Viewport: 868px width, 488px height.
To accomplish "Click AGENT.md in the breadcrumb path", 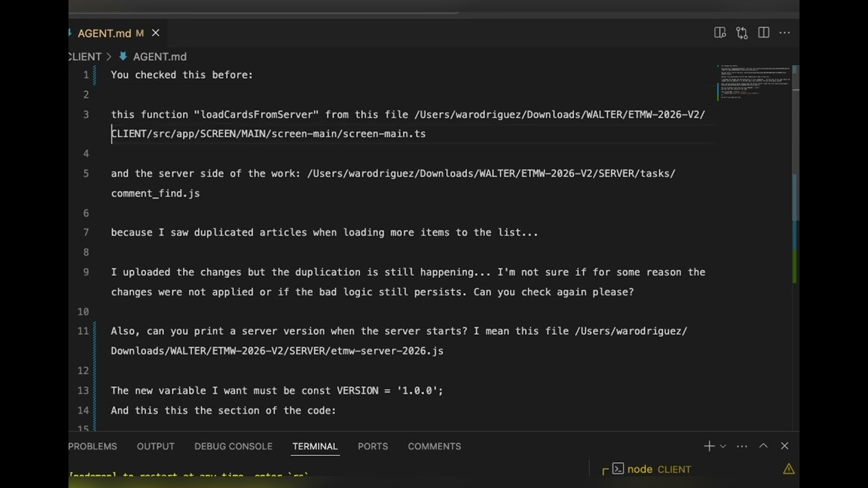I will pyautogui.click(x=159, y=57).
